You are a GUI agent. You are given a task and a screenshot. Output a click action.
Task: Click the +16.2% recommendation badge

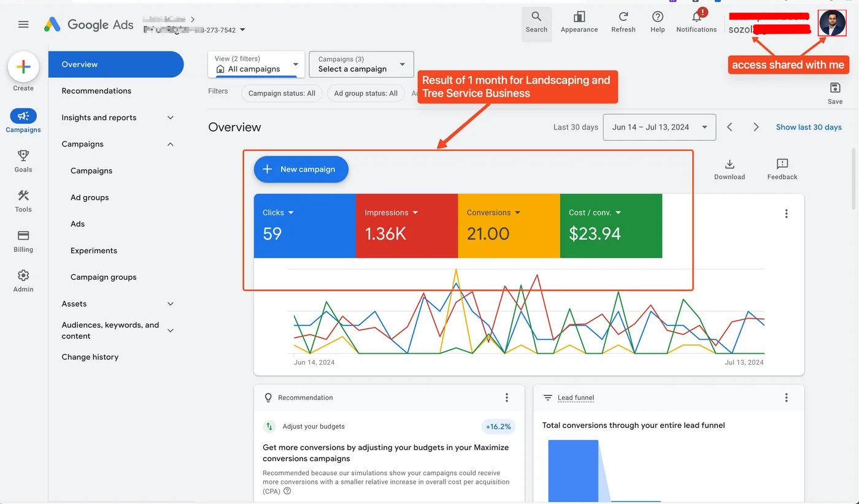coord(498,426)
